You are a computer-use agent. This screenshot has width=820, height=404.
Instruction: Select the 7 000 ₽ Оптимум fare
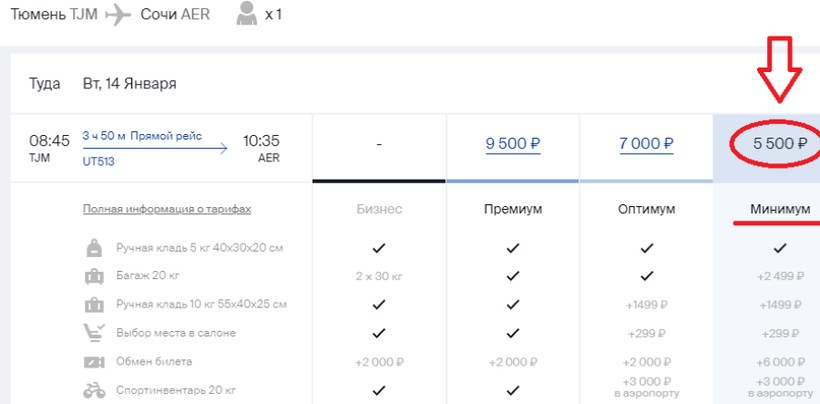coord(646,143)
